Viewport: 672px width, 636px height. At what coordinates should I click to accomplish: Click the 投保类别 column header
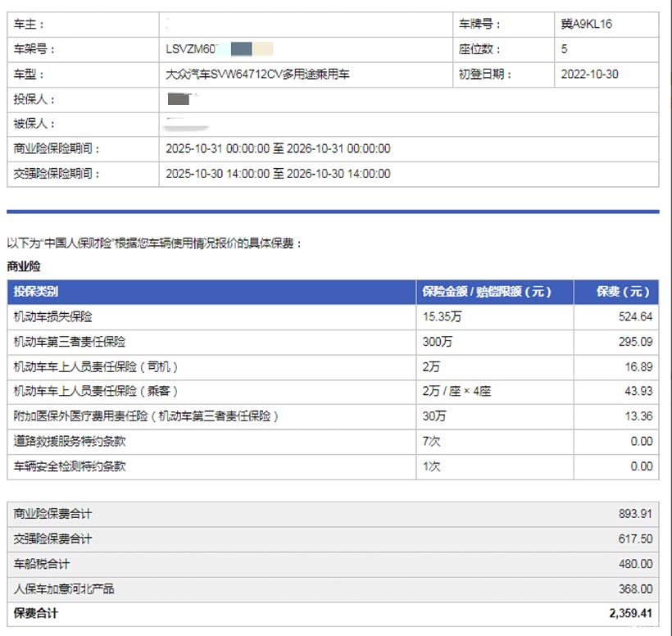coord(36,292)
